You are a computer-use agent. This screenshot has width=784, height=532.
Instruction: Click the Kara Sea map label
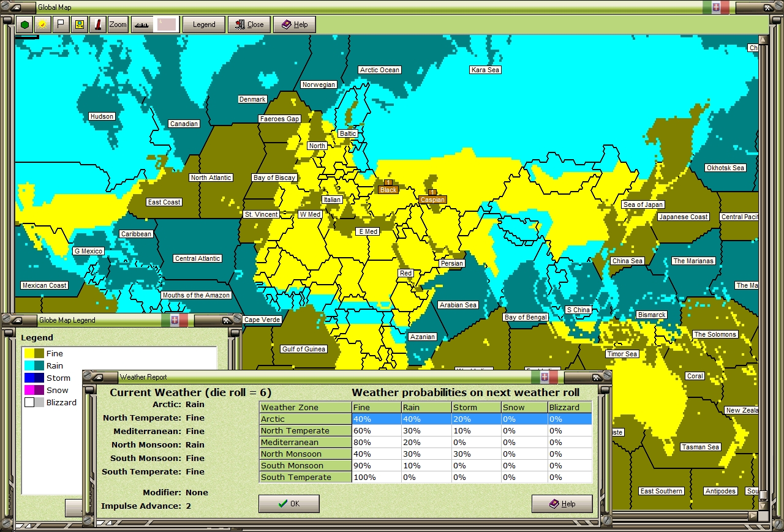point(485,70)
